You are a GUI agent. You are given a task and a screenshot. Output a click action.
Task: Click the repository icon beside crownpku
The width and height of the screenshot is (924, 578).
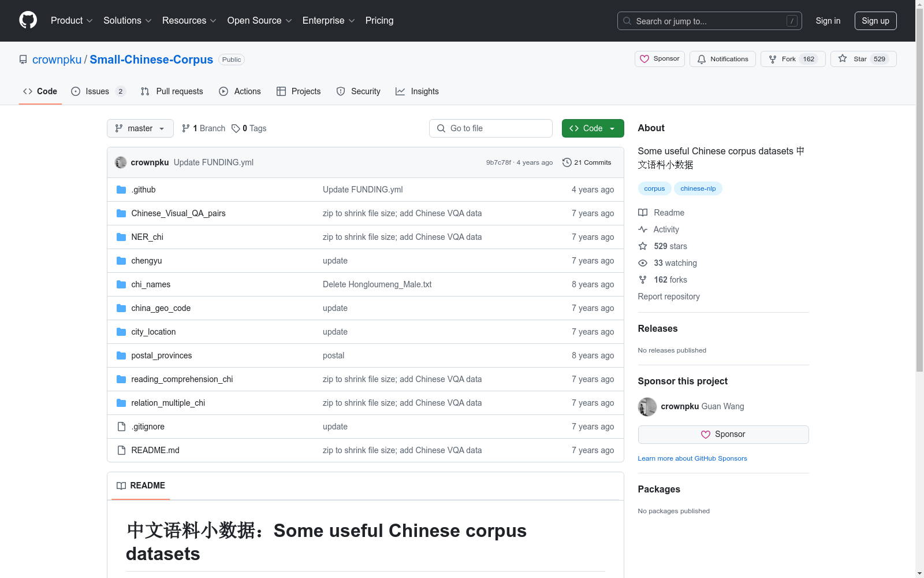pyautogui.click(x=23, y=60)
